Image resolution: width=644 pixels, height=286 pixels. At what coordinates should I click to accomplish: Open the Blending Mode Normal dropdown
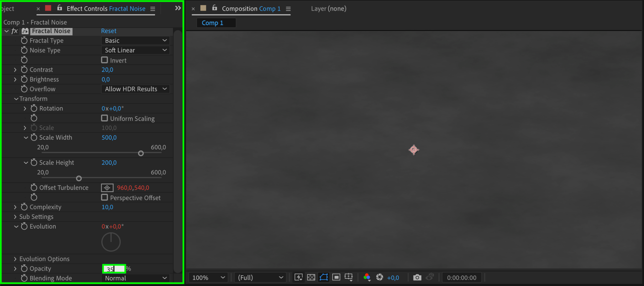136,278
